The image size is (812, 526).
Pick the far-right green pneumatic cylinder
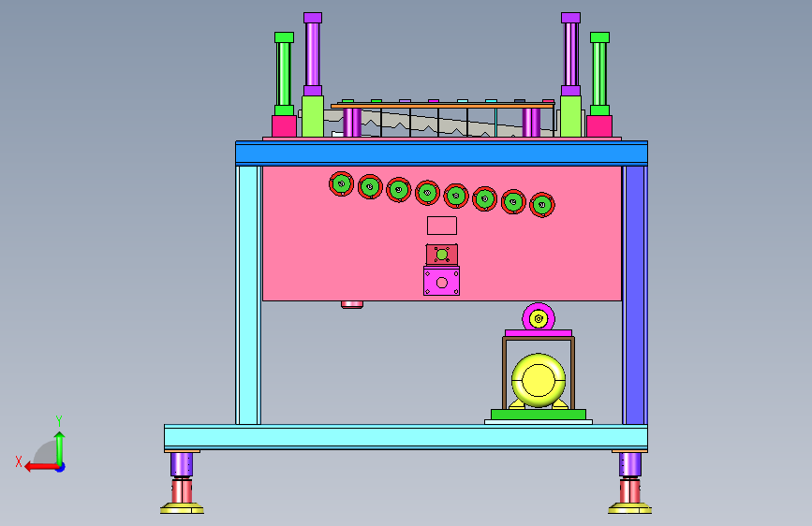[x=599, y=74]
